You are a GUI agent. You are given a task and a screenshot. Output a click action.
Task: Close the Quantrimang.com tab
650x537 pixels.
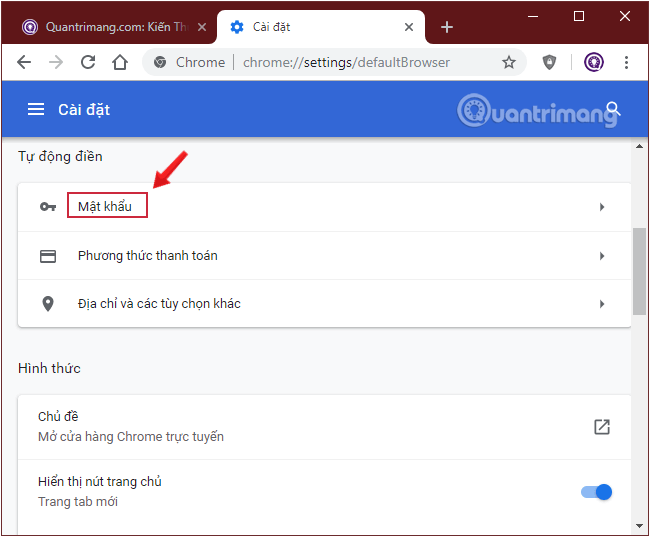(x=202, y=27)
